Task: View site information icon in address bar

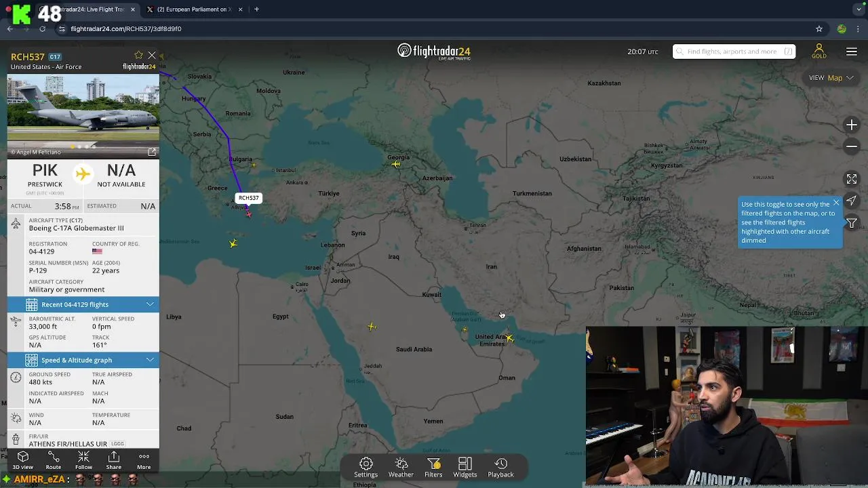Action: click(62, 29)
